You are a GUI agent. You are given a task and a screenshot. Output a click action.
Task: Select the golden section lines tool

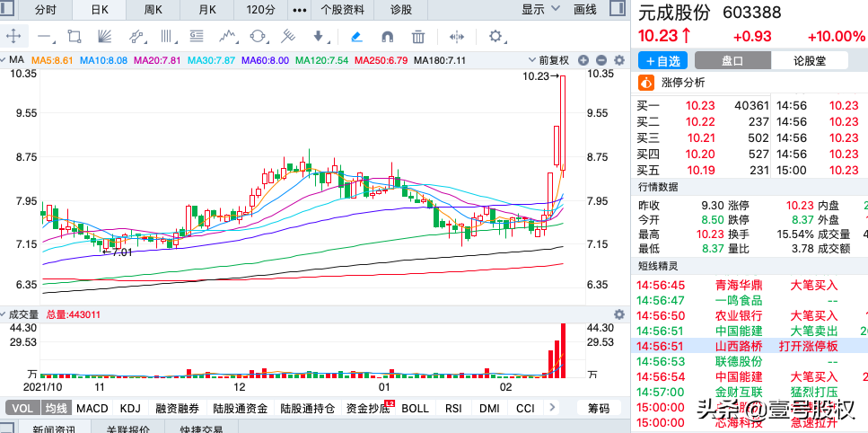pyautogui.click(x=197, y=37)
